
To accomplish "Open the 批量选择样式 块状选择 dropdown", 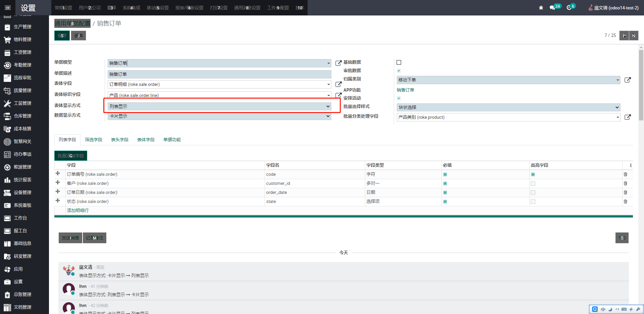I will click(x=508, y=107).
